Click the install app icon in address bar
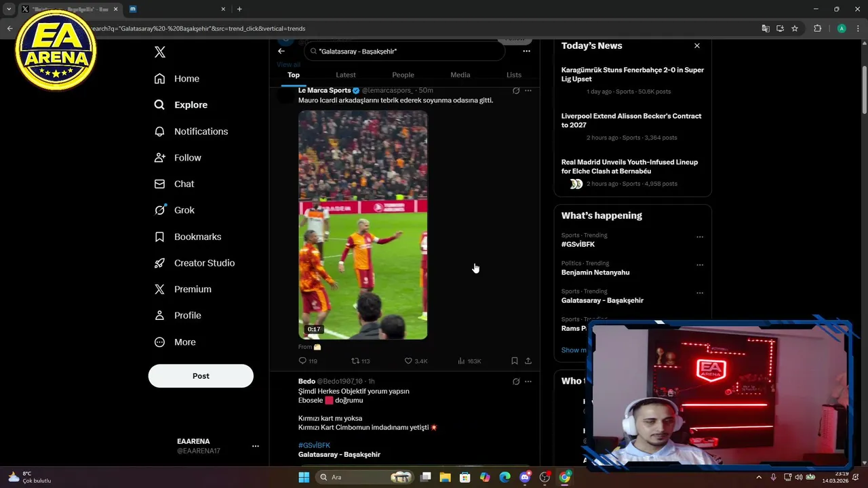The width and height of the screenshot is (868, 488). click(x=780, y=28)
